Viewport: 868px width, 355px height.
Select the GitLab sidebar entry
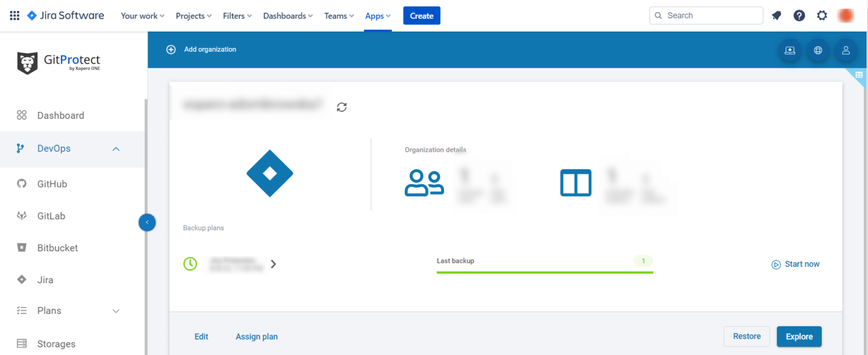point(51,216)
